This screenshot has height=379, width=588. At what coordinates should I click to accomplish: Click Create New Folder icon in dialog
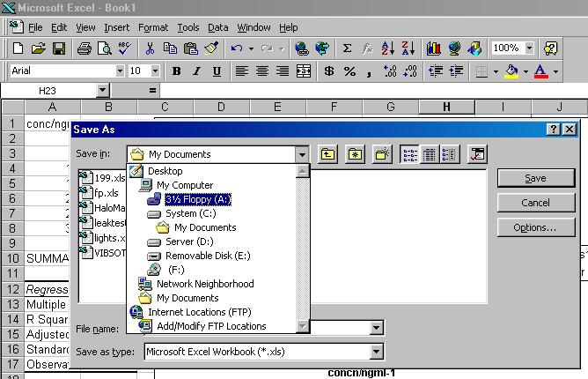382,154
